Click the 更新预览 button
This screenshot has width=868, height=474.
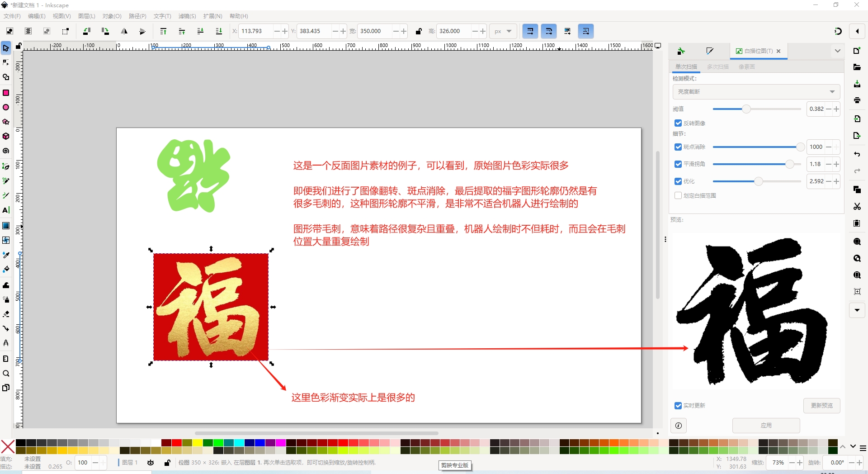(x=821, y=406)
